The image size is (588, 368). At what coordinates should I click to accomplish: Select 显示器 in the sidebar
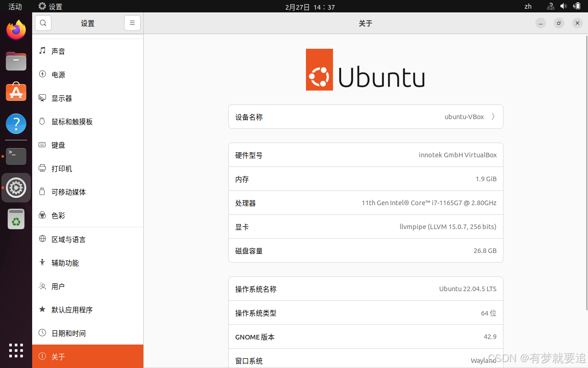tap(88, 98)
